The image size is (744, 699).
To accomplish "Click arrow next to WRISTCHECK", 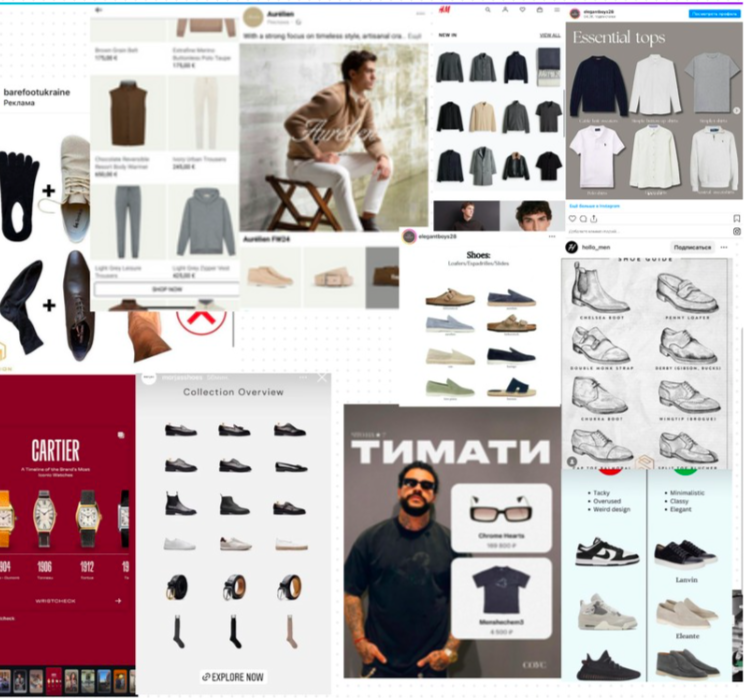I will point(118,601).
